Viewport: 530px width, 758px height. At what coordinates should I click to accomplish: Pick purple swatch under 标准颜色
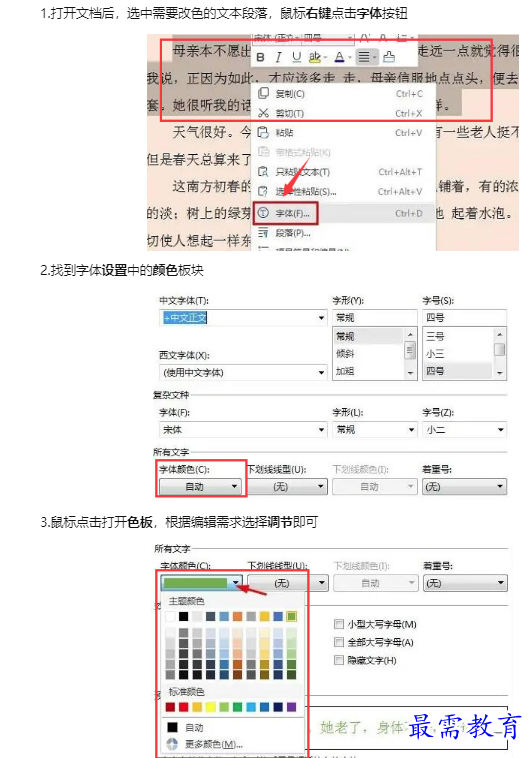[x=291, y=707]
